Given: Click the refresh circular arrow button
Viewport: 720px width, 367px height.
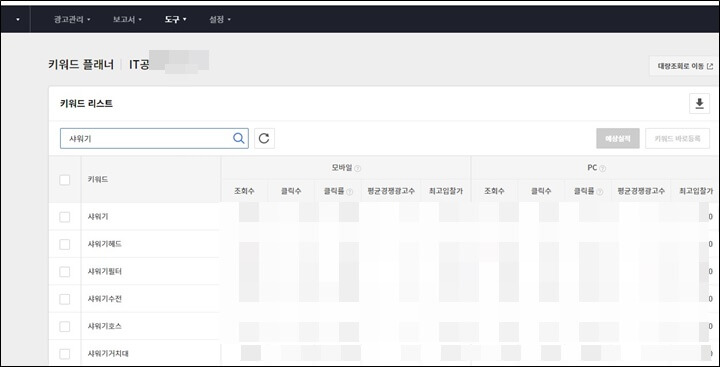Looking at the screenshot, I should pos(264,138).
